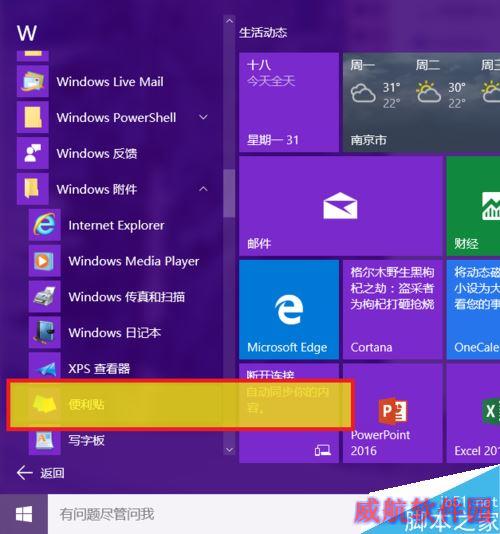This screenshot has height=534, width=500.
Task: Open Windows Live Mail app icon
Action: [33, 82]
